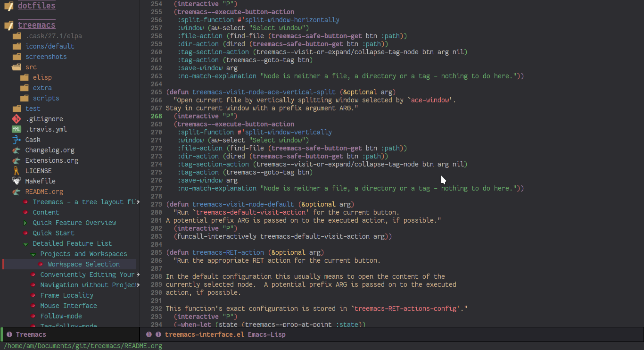The height and width of the screenshot is (350, 644).
Task: Open the treemacs project link
Action: coord(36,25)
